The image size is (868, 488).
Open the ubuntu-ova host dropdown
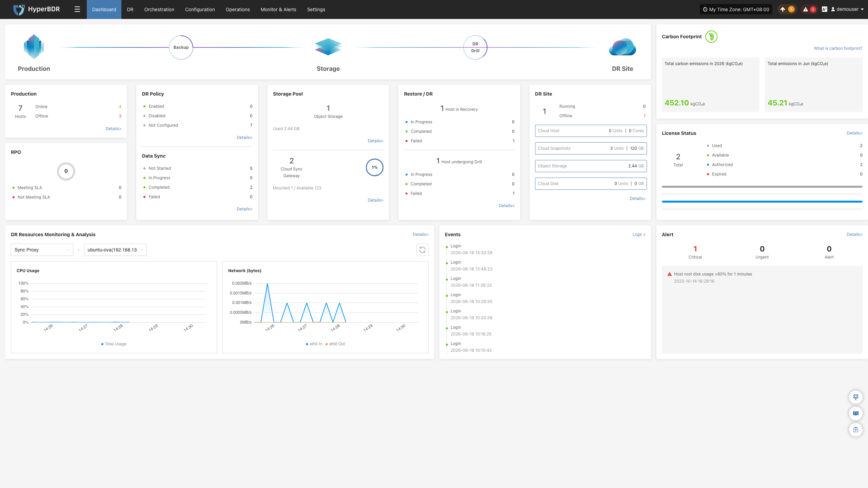pos(115,250)
